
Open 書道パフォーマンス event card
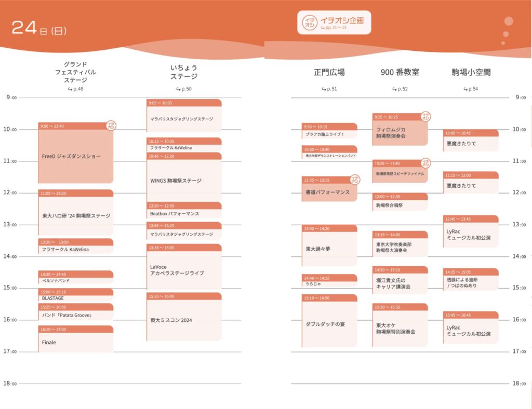coord(329,189)
